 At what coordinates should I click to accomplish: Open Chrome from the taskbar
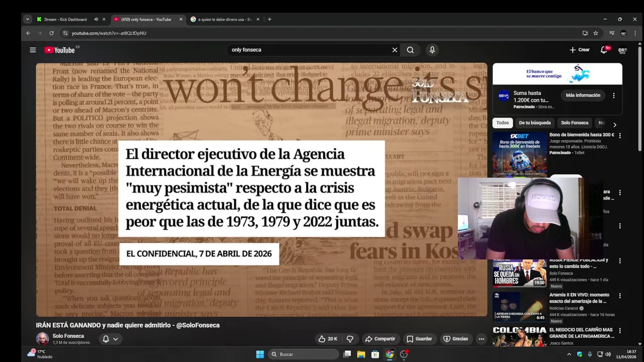(x=389, y=354)
